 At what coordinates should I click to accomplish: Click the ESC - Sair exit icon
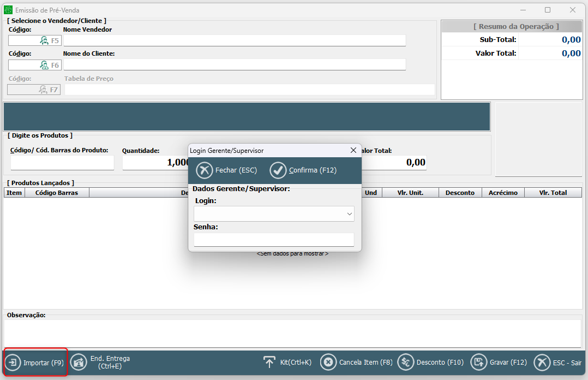coord(542,363)
